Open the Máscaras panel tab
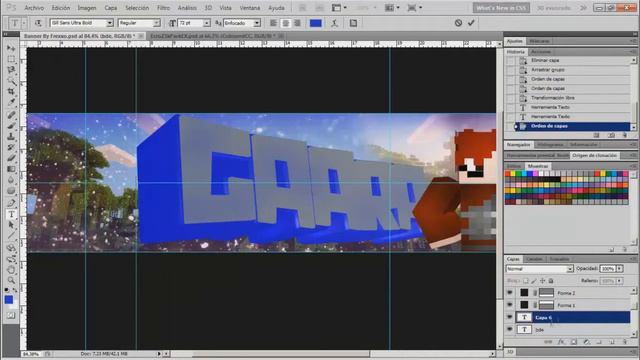The width and height of the screenshot is (640, 360). (x=539, y=41)
